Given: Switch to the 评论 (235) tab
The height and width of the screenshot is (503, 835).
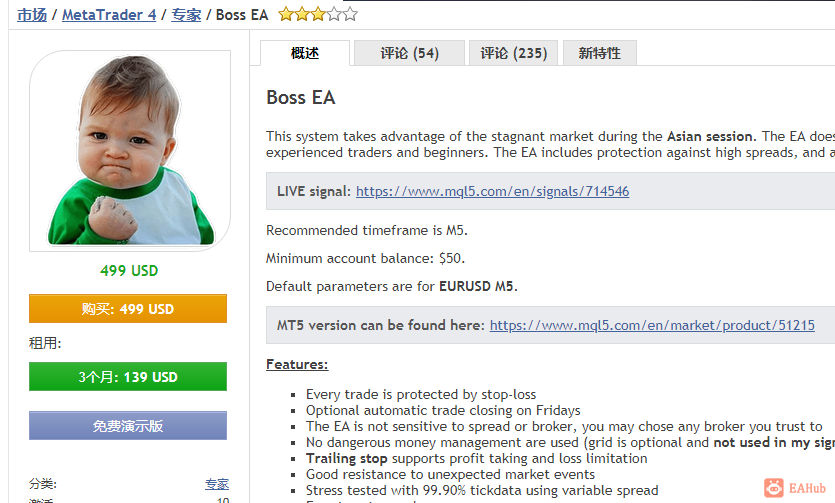Looking at the screenshot, I should (x=514, y=53).
